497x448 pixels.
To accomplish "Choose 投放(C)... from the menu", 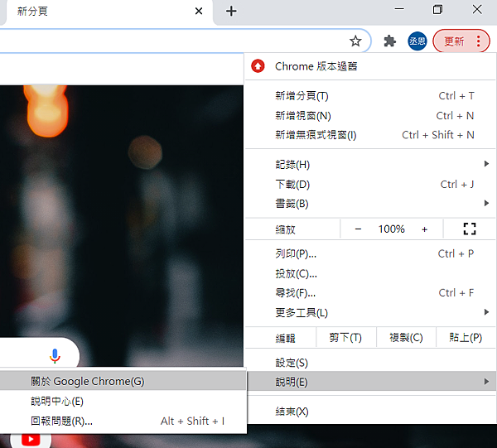I will (370, 273).
